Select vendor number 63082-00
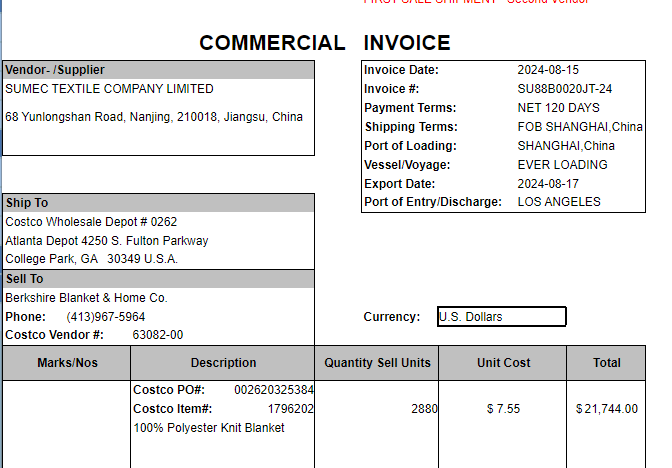 pos(158,335)
